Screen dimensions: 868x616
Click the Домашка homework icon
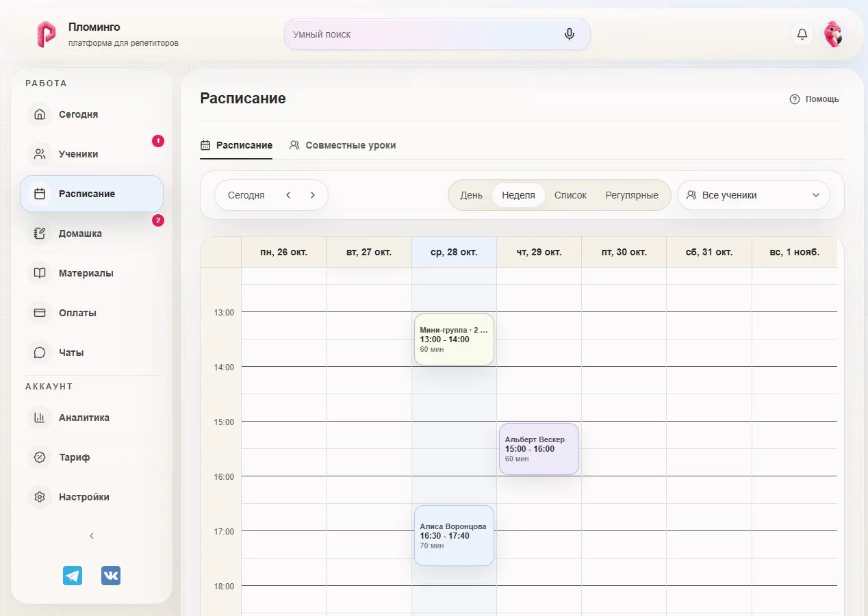40,233
